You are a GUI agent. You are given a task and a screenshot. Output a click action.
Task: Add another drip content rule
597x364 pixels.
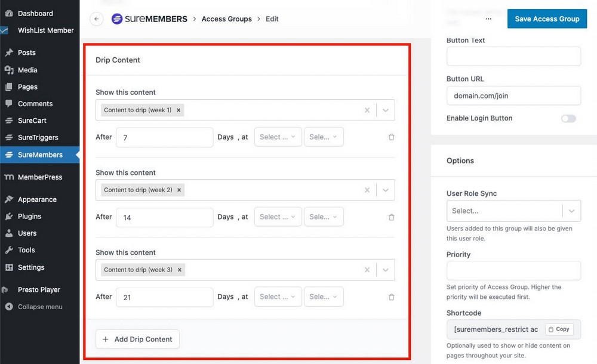(x=137, y=339)
